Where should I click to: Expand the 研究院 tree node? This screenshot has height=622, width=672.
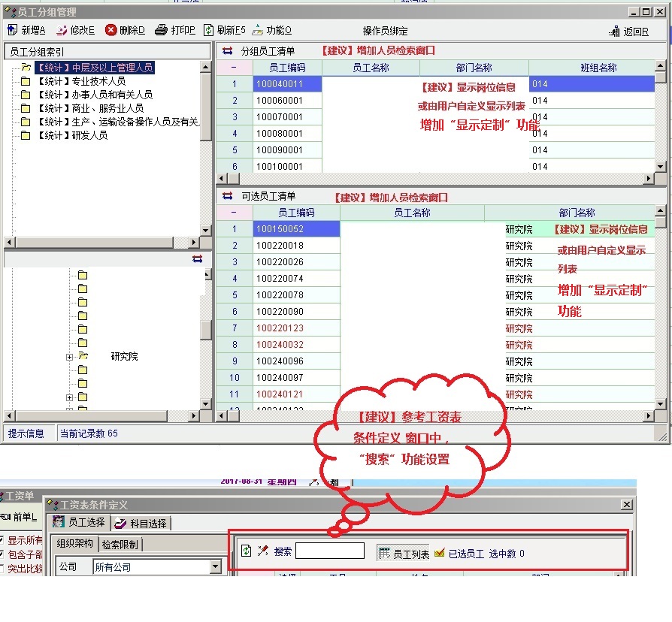tap(70, 357)
